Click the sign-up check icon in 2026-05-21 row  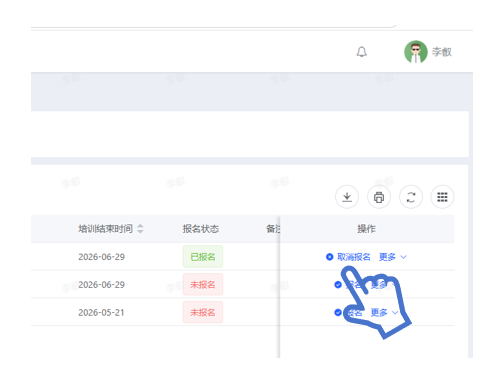(x=338, y=312)
